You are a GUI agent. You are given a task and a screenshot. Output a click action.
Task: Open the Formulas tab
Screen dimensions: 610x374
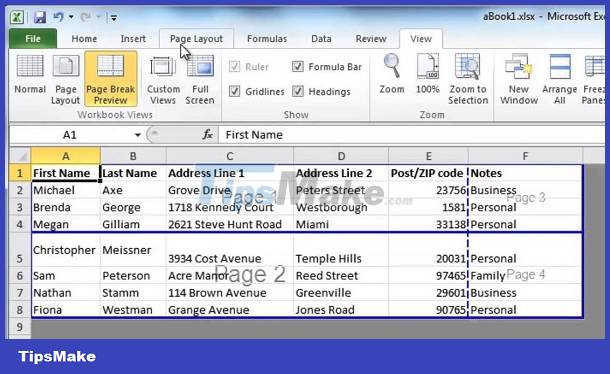point(267,39)
